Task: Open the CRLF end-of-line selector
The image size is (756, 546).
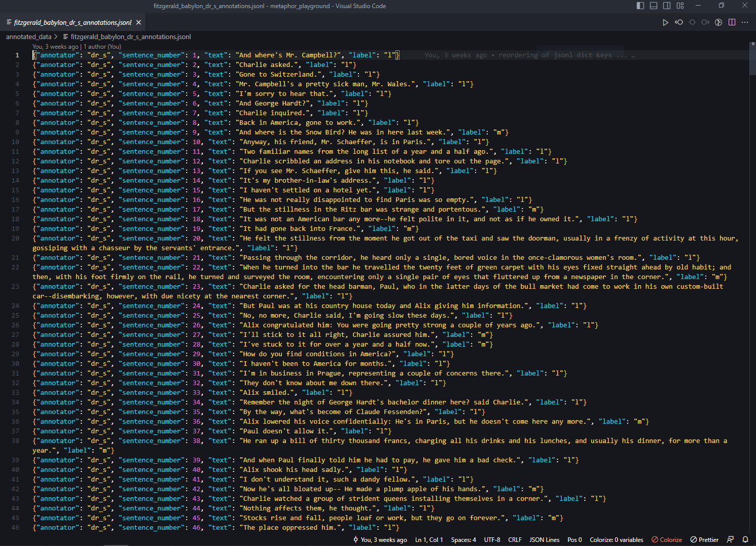Action: (x=515, y=540)
